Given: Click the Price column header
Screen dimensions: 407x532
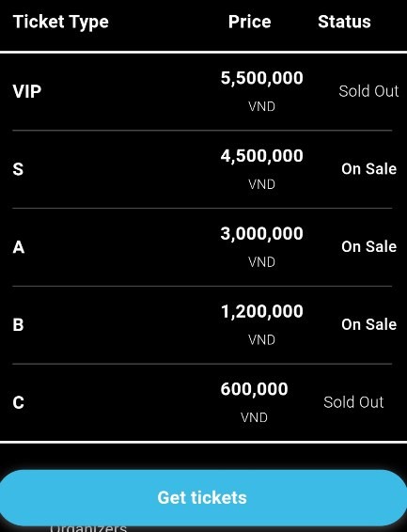Looking at the screenshot, I should coord(250,22).
